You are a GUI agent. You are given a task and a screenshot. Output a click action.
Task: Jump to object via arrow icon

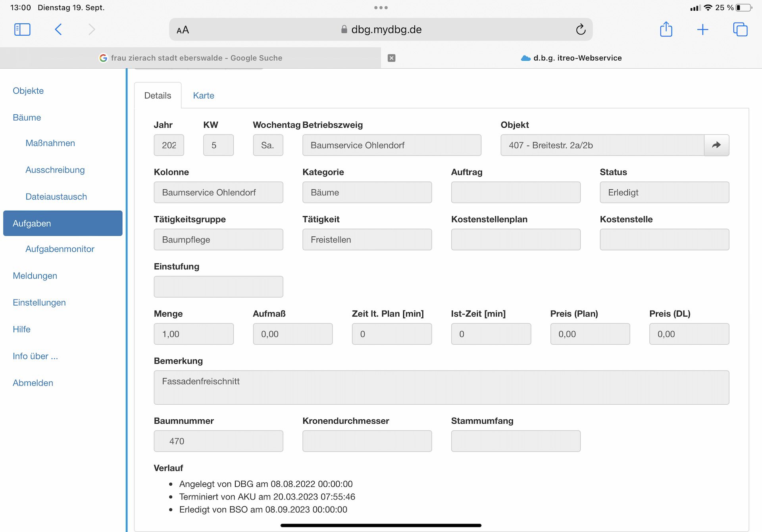tap(716, 145)
